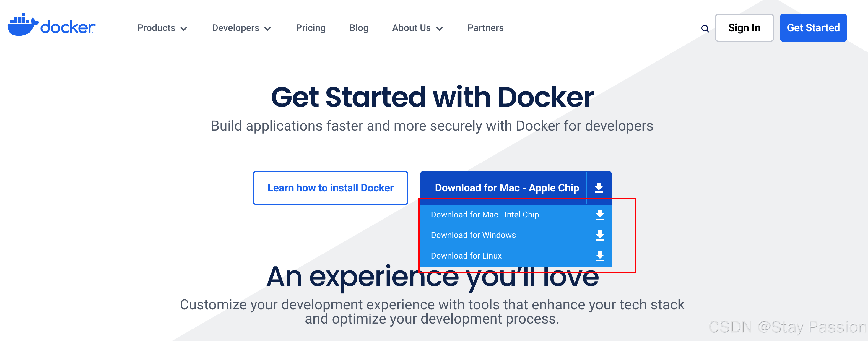Open Learn how to install Docker

point(330,188)
